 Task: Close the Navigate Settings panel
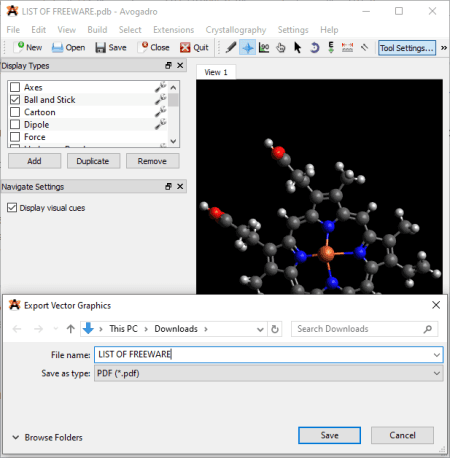tap(180, 186)
